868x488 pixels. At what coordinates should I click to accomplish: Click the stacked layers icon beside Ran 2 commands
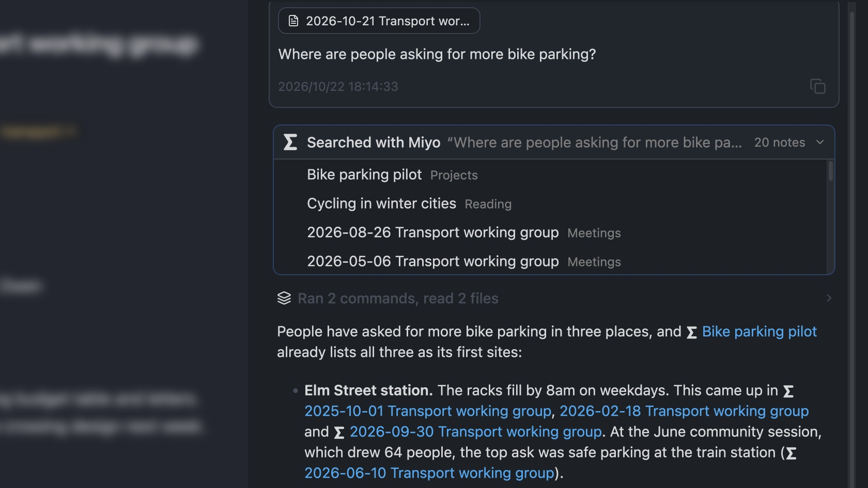(284, 298)
